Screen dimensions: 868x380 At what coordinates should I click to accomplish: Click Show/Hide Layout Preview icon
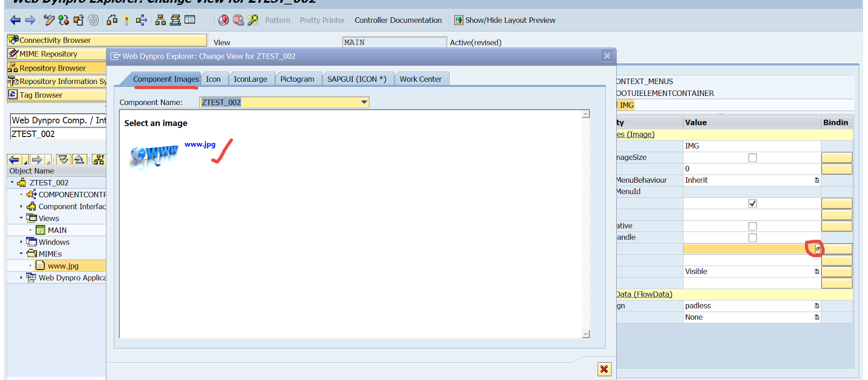tap(458, 20)
